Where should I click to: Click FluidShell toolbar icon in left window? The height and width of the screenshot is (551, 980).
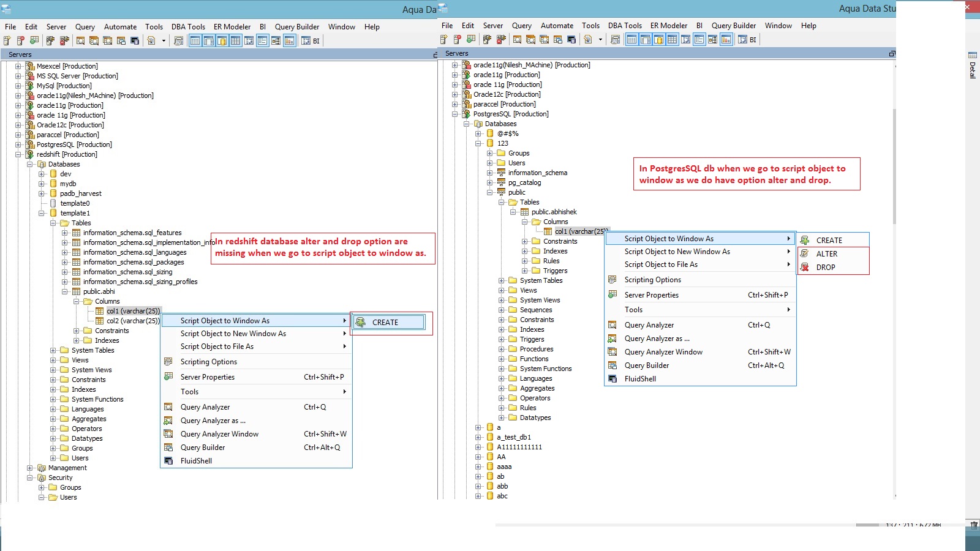click(x=135, y=41)
